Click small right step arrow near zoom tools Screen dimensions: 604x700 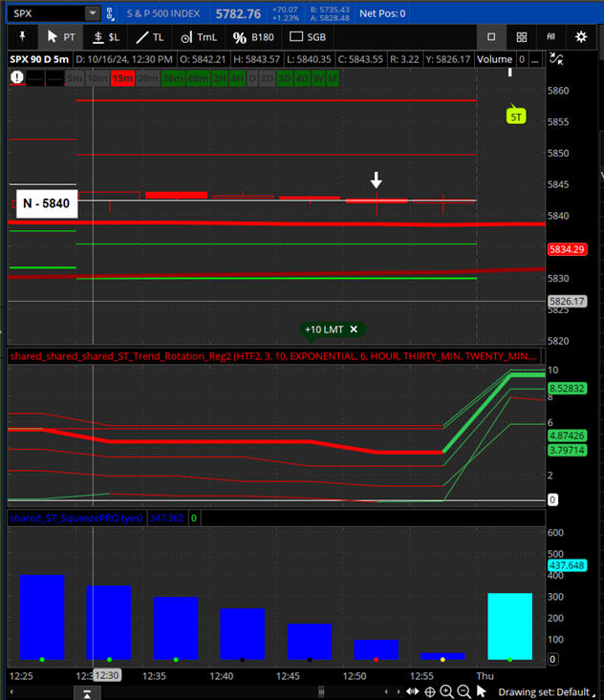tap(399, 692)
